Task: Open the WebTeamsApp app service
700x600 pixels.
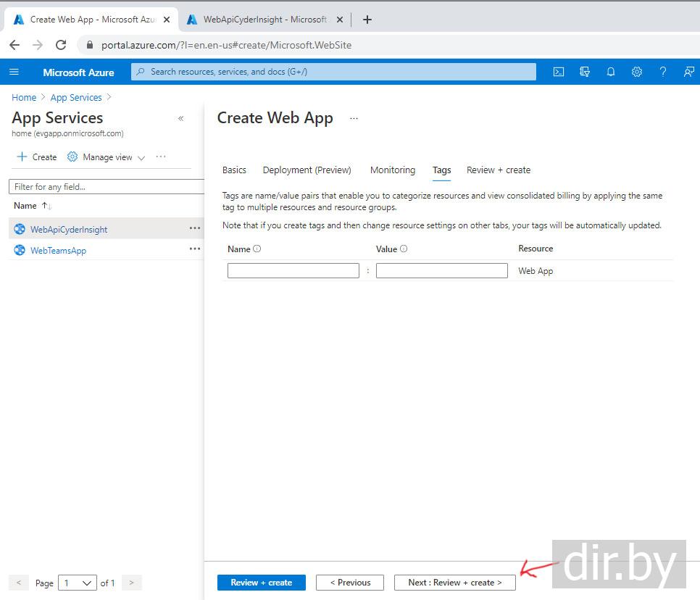Action: coord(58,251)
